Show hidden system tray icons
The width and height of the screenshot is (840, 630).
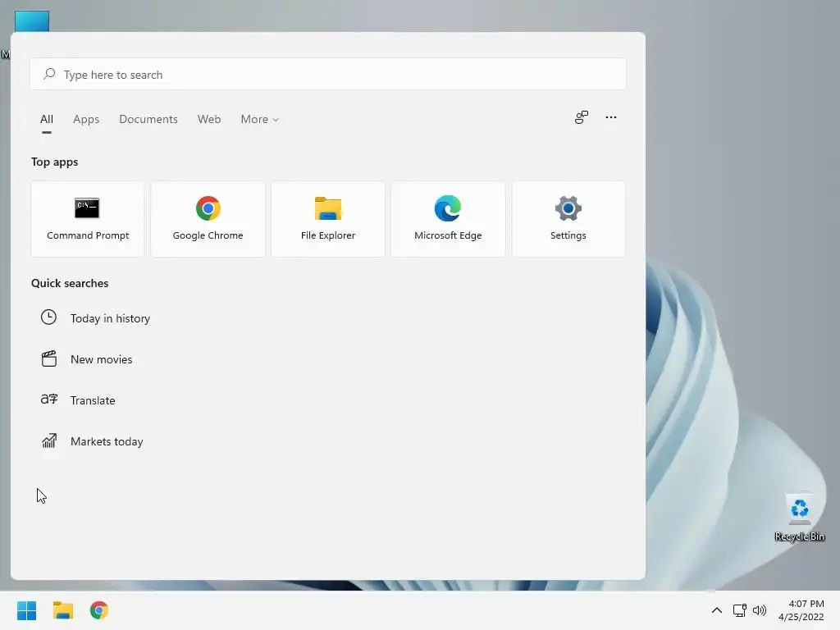[717, 610]
